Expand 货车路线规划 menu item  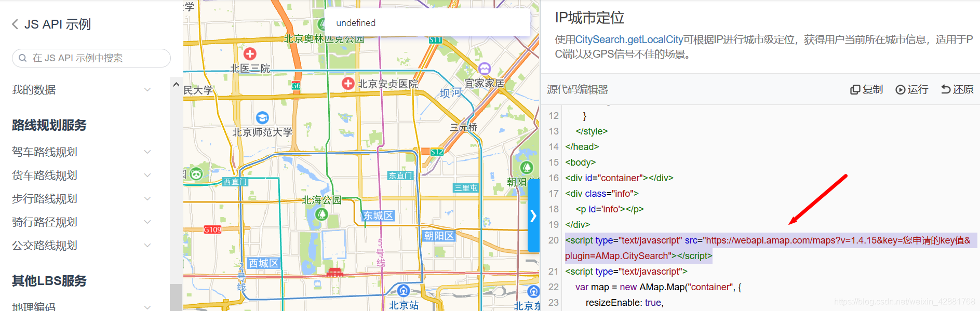tap(147, 175)
